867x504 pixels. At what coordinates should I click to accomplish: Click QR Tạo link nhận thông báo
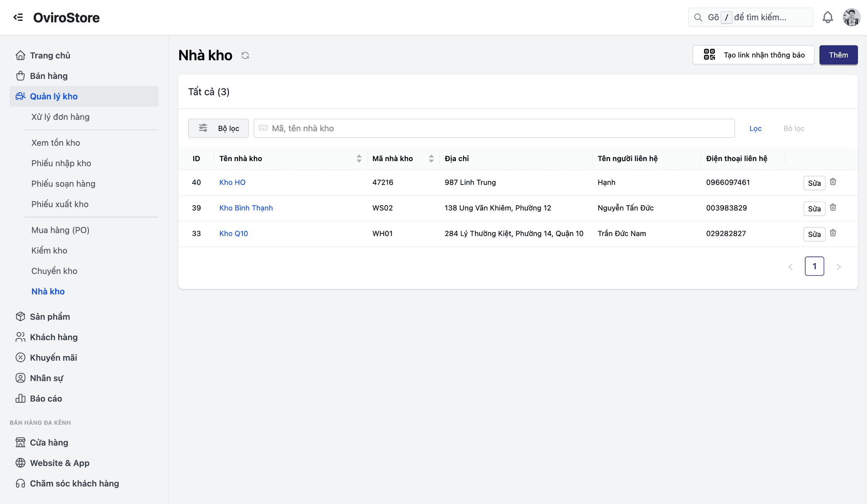(x=753, y=55)
